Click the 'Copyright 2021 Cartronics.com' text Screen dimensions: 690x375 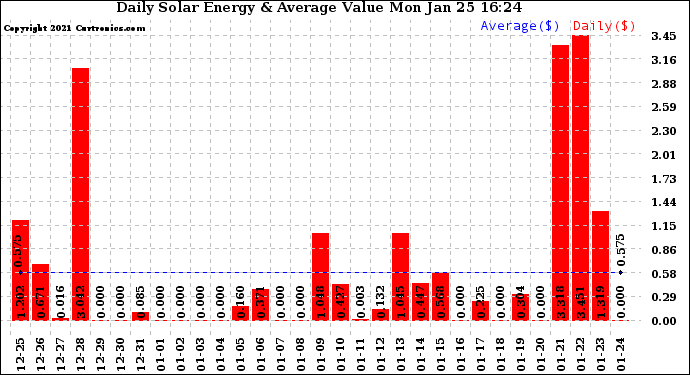tap(74, 28)
